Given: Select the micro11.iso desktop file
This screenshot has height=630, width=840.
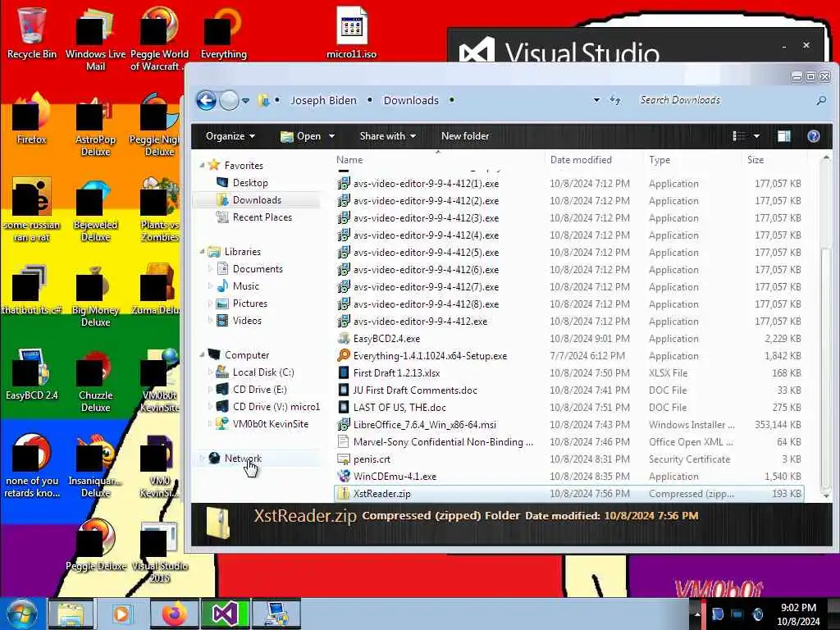Looking at the screenshot, I should coord(351,33).
